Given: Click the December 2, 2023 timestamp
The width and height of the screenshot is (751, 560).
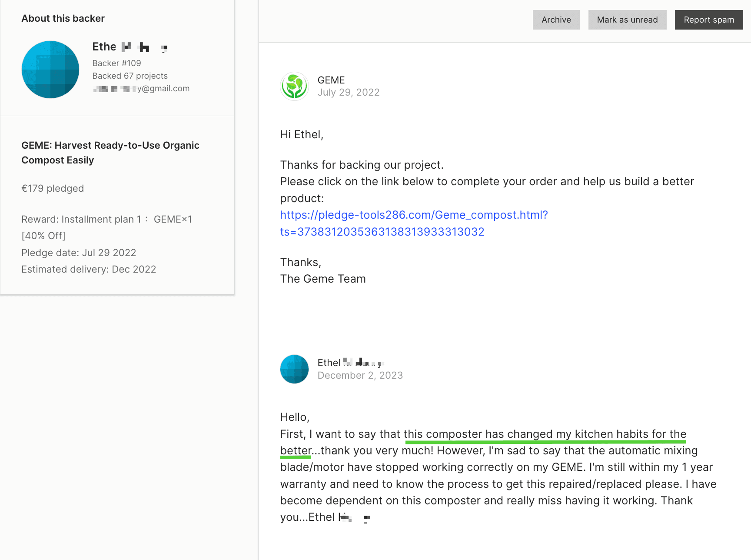Looking at the screenshot, I should pyautogui.click(x=360, y=375).
